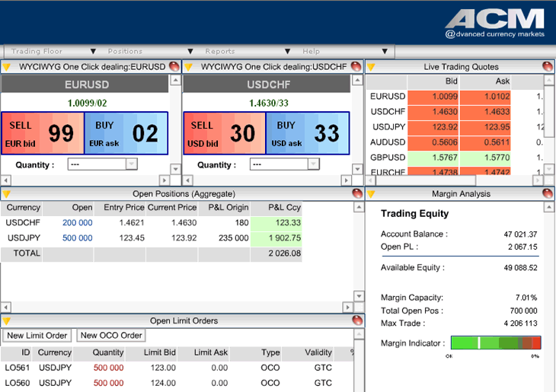Click the USDCHF open position 200 000

click(77, 222)
